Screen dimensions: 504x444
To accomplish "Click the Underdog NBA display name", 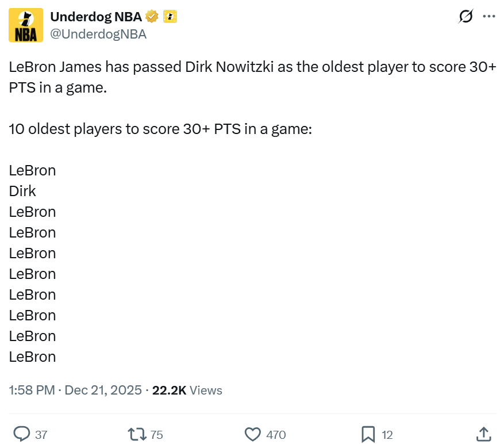I will (96, 17).
